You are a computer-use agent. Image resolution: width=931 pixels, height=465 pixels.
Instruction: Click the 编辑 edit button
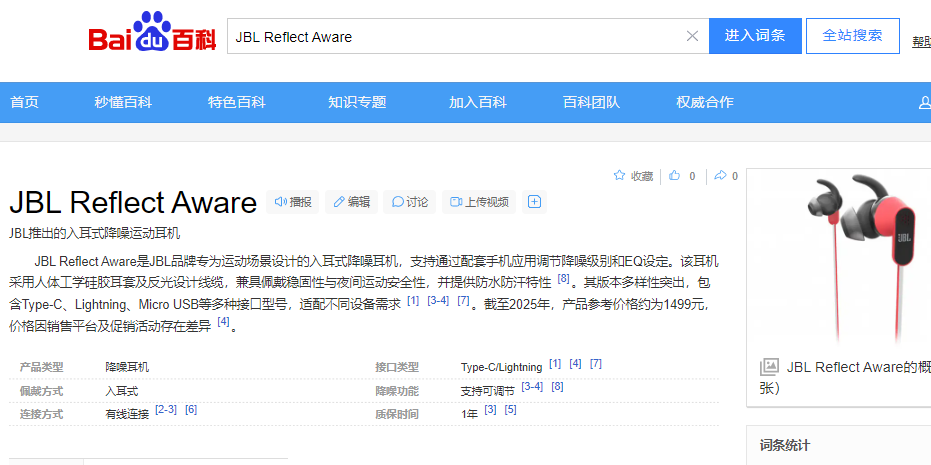352,202
